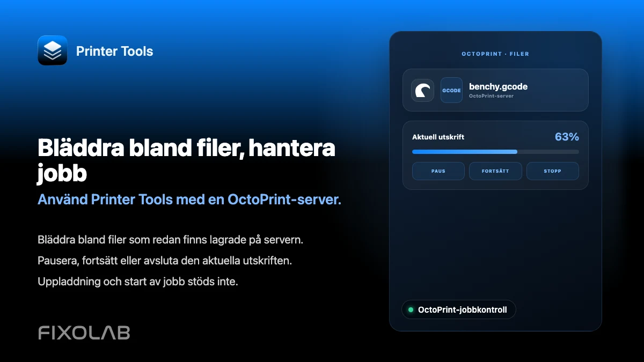Click the line about files lagrade på servern
Image resolution: width=644 pixels, height=362 pixels.
(171, 240)
